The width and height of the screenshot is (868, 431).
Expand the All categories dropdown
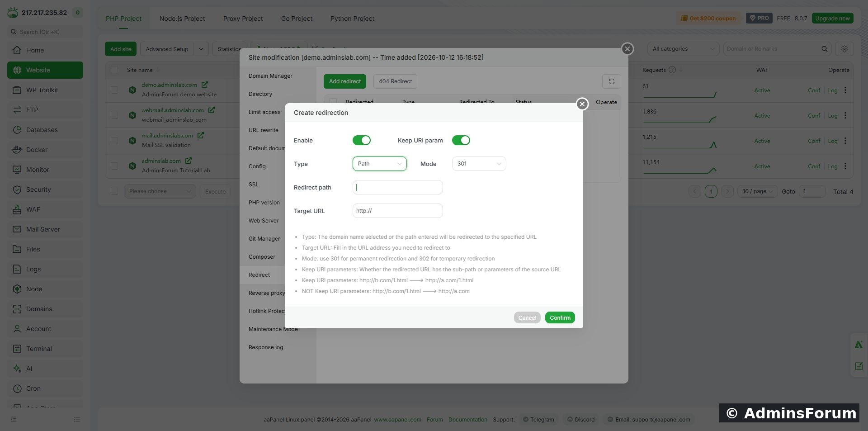683,49
